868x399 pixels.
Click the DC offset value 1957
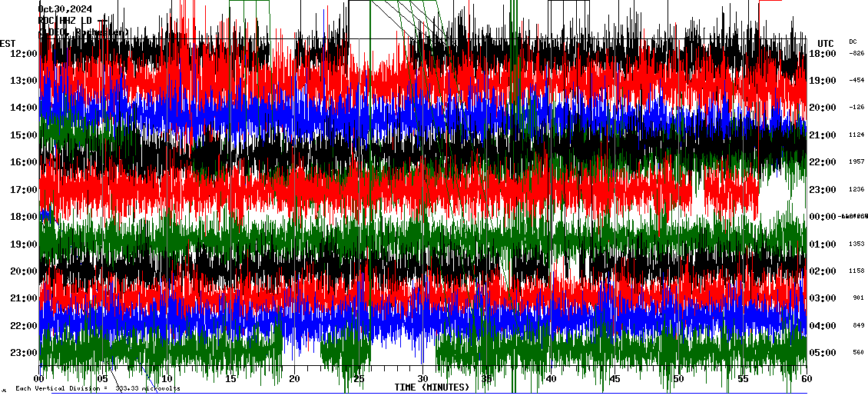click(x=856, y=162)
